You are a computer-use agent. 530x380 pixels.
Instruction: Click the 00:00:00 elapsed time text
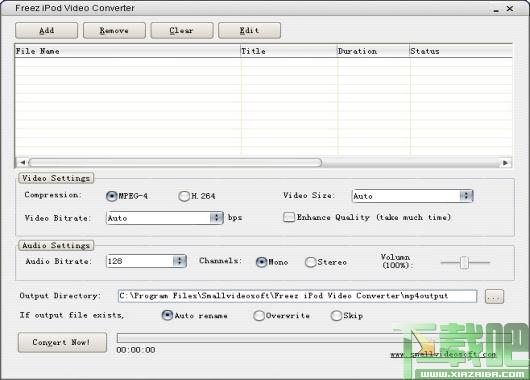(136, 350)
